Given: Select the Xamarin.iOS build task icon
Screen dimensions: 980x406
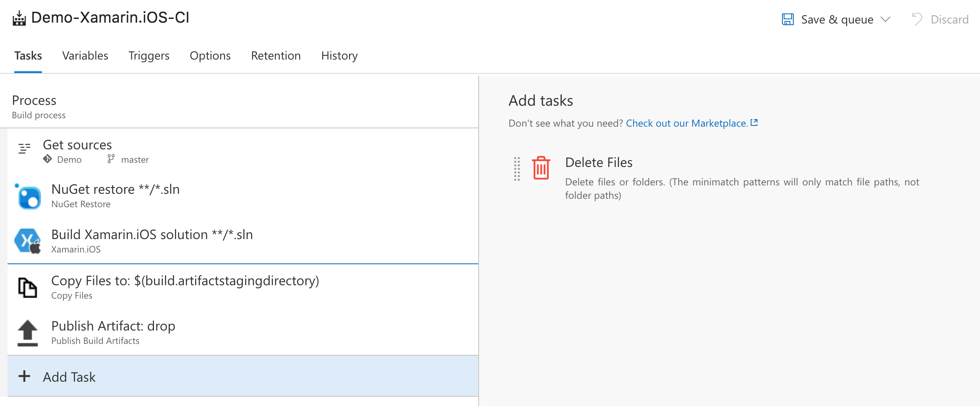Looking at the screenshot, I should (28, 240).
